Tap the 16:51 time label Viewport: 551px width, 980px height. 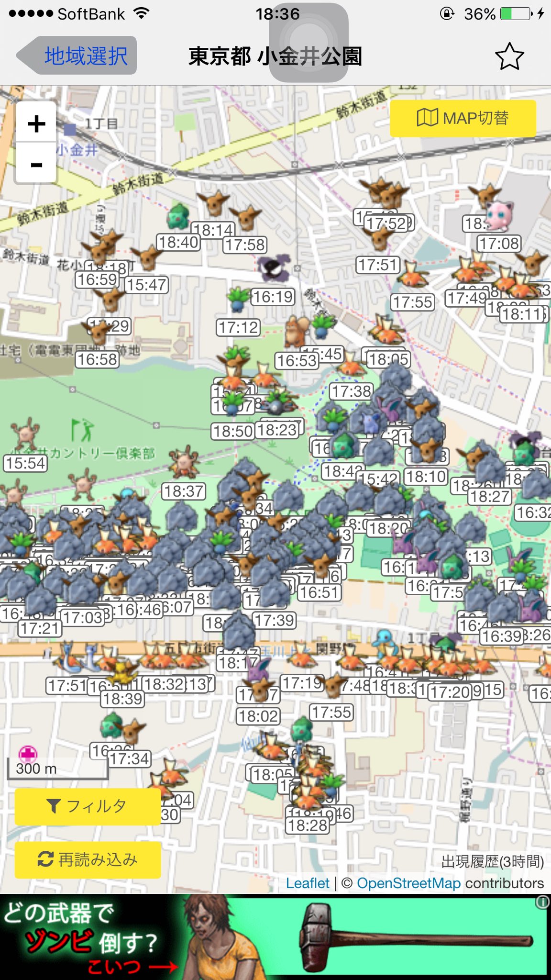[x=319, y=593]
